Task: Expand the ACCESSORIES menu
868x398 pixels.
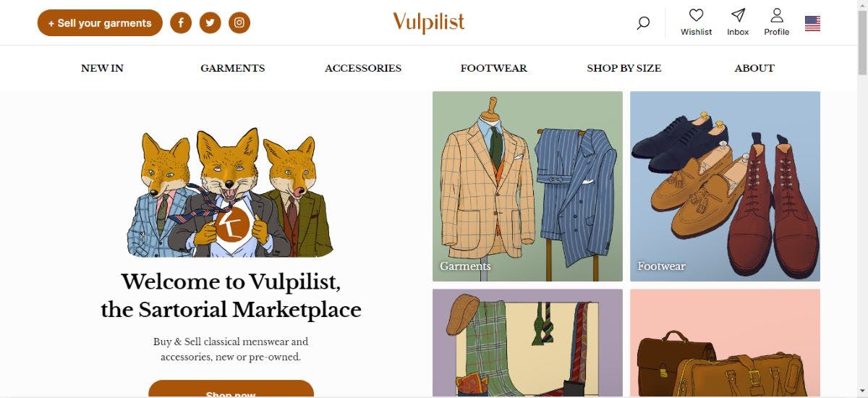Action: [363, 68]
